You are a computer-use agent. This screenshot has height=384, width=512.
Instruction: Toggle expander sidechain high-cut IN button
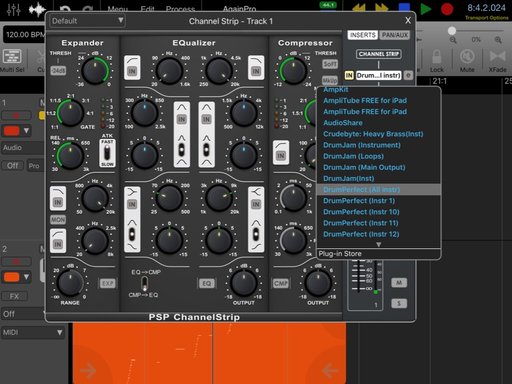[58, 202]
